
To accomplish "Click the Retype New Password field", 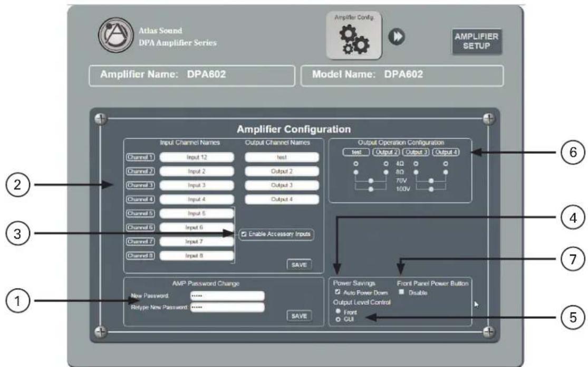I will click(227, 307).
